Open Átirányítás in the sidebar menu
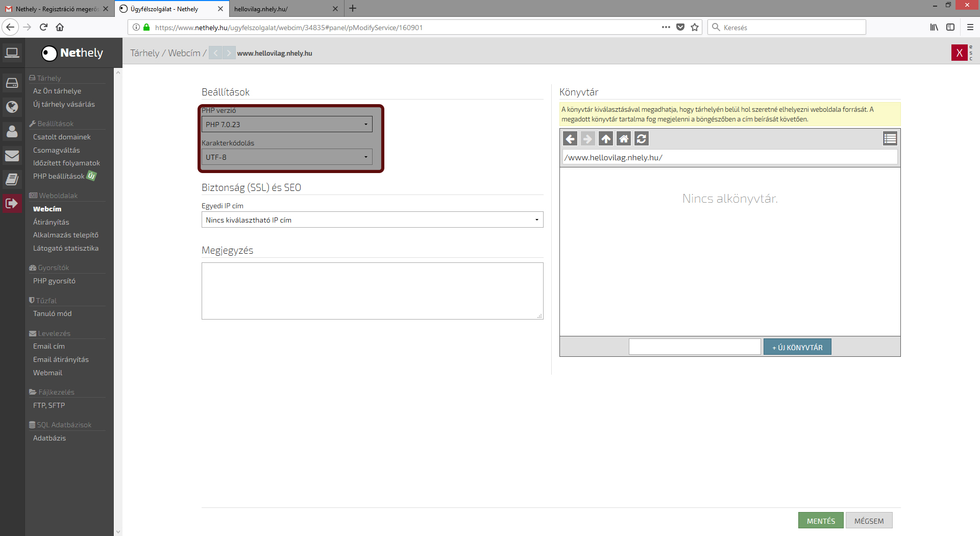980x536 pixels. coord(51,222)
